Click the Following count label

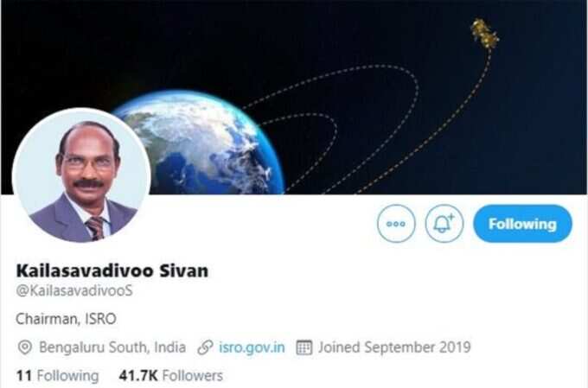(67, 376)
